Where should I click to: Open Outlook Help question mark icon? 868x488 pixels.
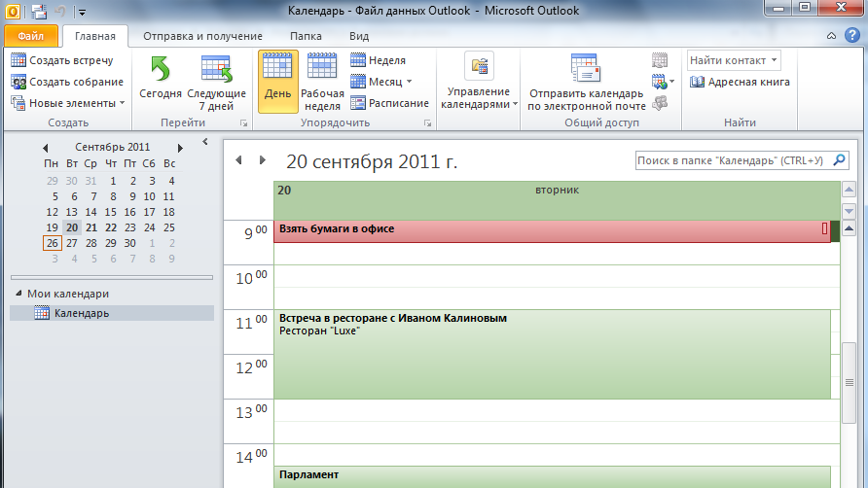852,35
